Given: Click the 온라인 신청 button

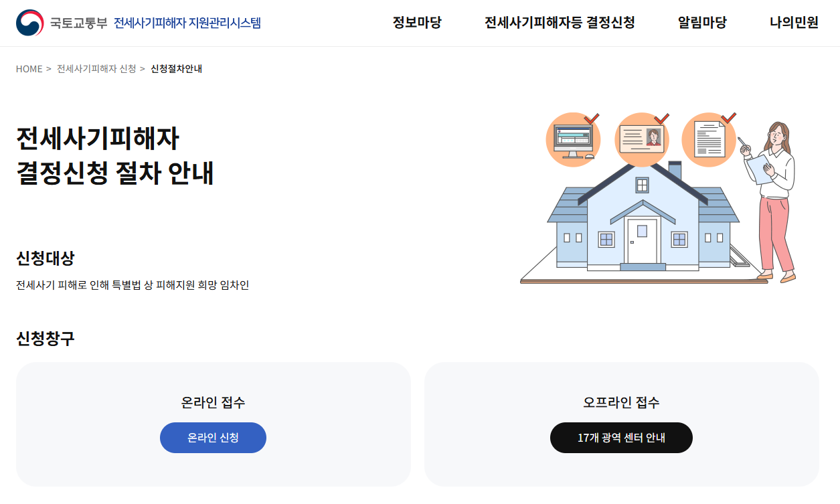Looking at the screenshot, I should [212, 437].
